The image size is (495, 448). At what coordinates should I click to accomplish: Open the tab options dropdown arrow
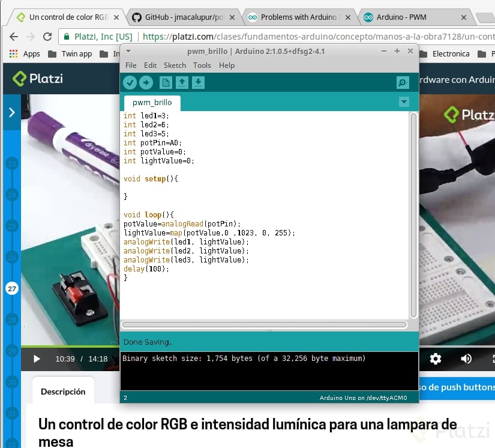point(404,102)
